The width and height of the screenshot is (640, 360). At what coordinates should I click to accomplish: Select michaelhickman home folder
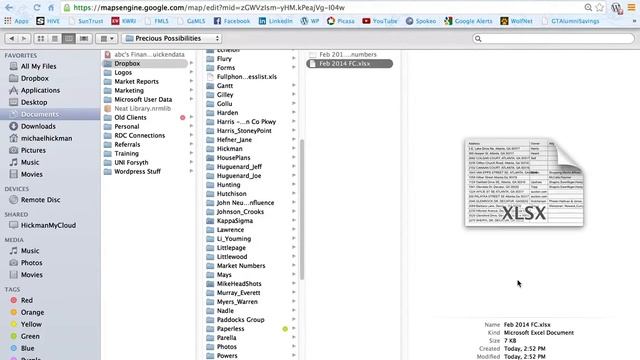point(46,138)
